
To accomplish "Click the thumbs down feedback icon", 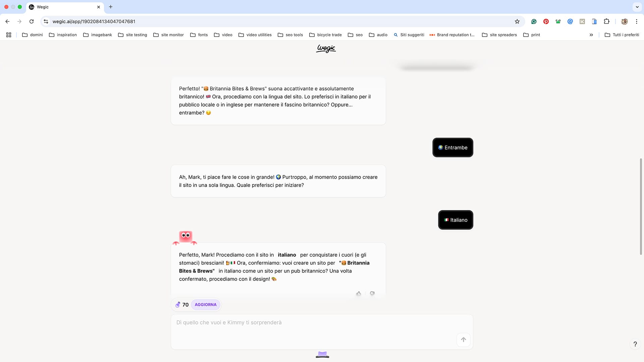I will 372,294.
